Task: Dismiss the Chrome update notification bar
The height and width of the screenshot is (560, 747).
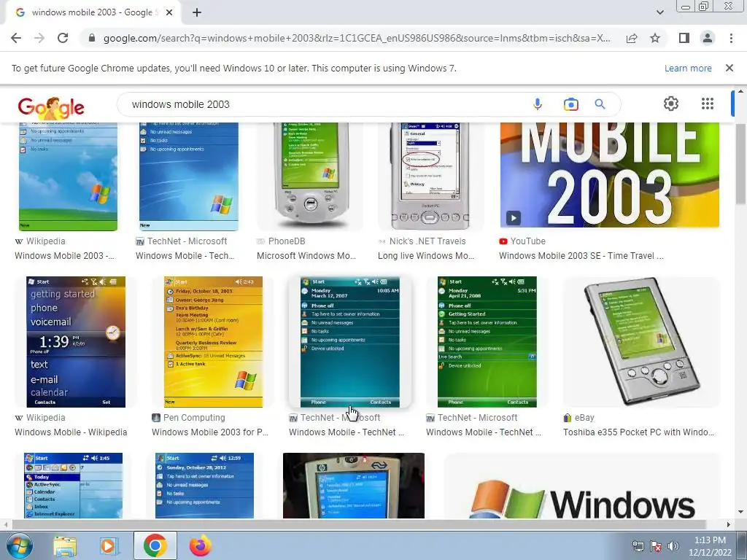Action: pyautogui.click(x=729, y=68)
